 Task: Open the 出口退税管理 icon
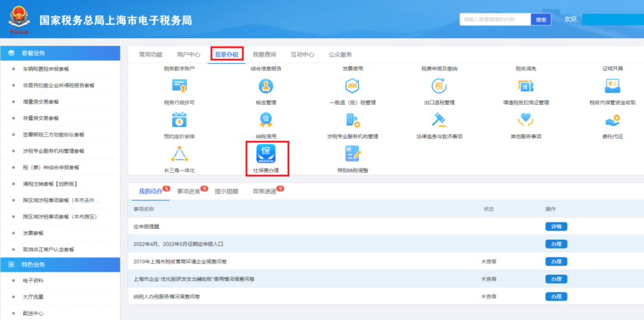tap(439, 86)
